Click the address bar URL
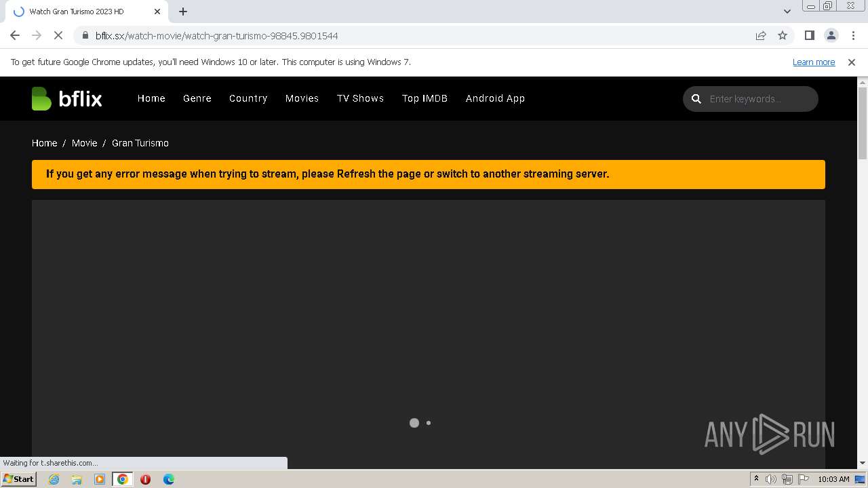The width and height of the screenshot is (868, 488). pos(216,35)
